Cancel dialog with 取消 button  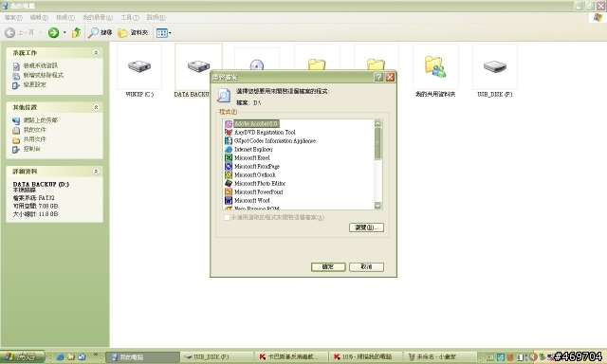click(366, 267)
